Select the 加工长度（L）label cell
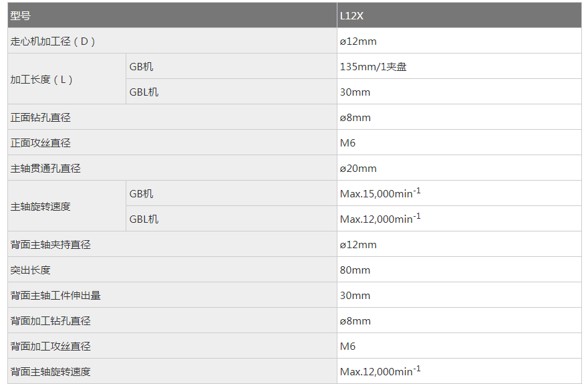This screenshot has height=384, width=588. click(x=41, y=79)
